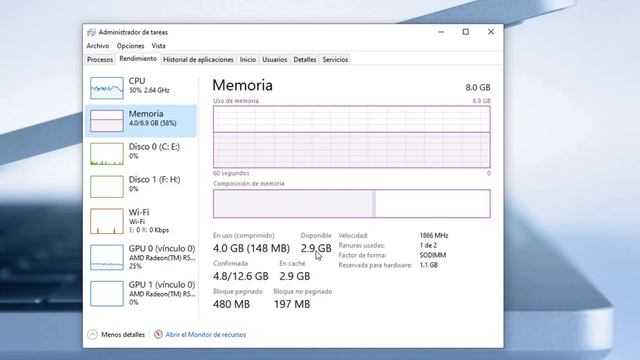The width and height of the screenshot is (640, 360).
Task: Click the Monitor de recursos icon
Action: (158, 335)
